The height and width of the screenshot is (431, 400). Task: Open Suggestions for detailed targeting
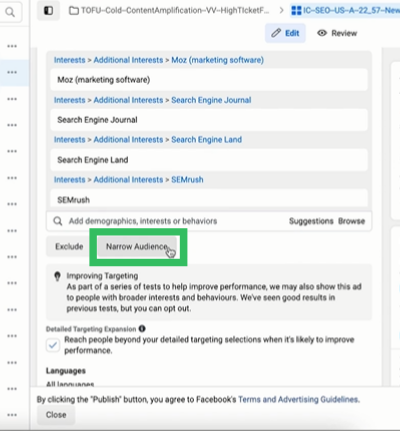point(311,221)
